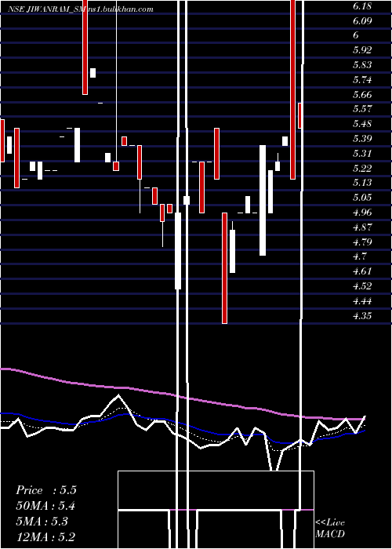Click the <<Live MACD label
This screenshot has height=549, width=392.
point(330,529)
